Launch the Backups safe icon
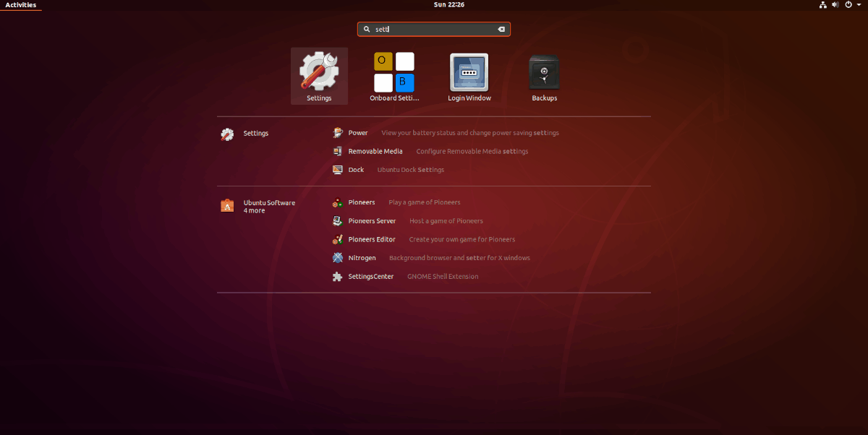Screen dimensions: 868x435 click(544, 77)
